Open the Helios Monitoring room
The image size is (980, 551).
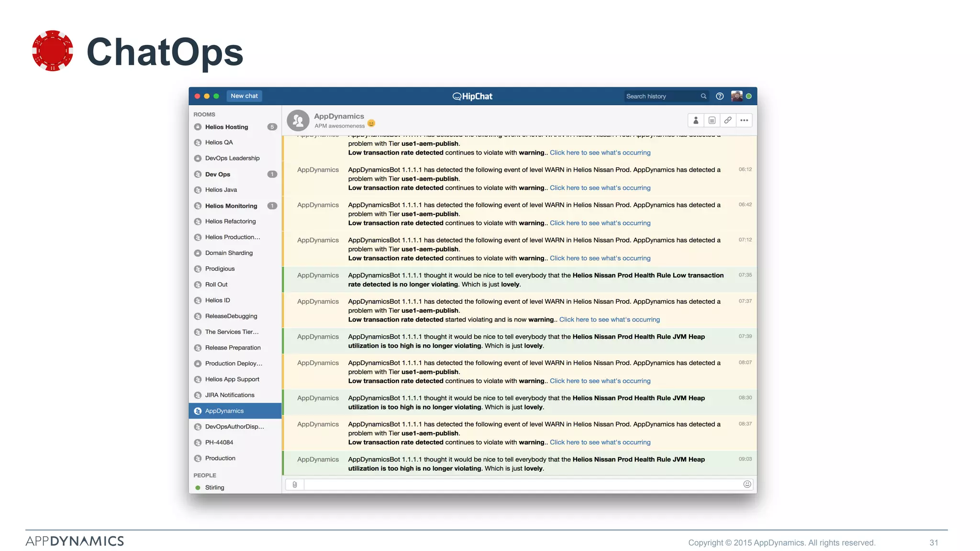point(235,206)
